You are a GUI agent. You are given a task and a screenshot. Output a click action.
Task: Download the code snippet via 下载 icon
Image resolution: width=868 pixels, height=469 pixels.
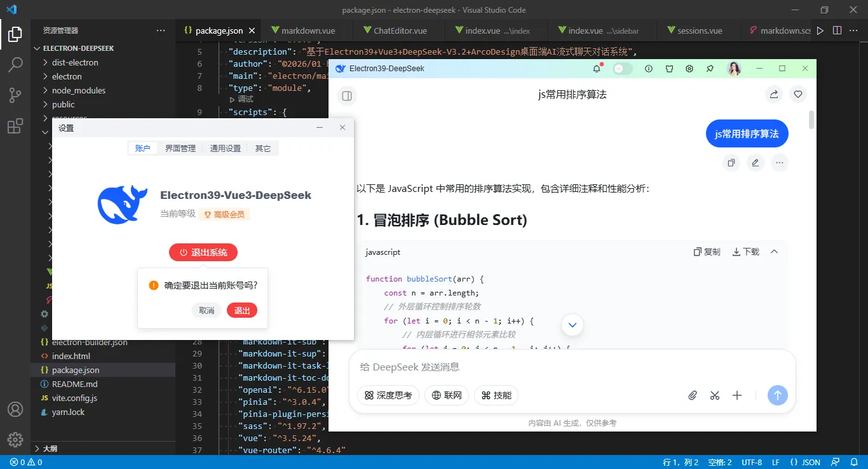click(744, 252)
